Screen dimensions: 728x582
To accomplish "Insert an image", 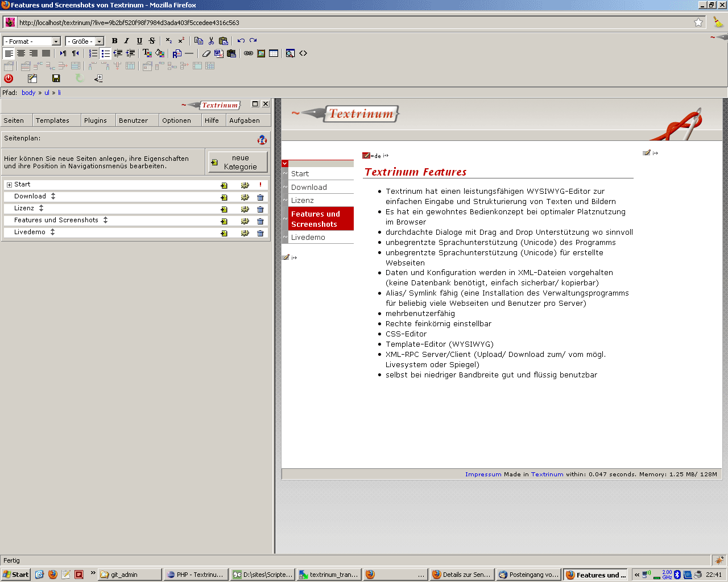I will click(x=261, y=53).
